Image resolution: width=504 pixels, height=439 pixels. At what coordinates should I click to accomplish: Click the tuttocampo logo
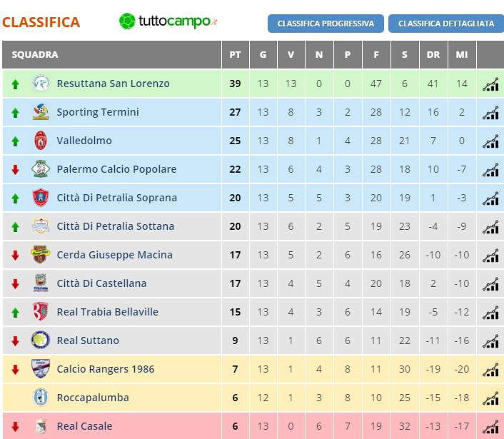(x=168, y=21)
